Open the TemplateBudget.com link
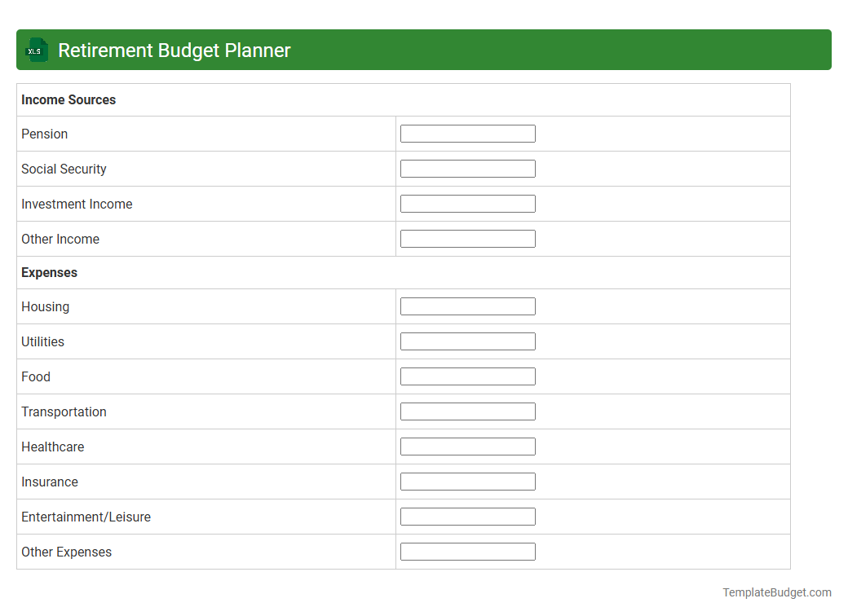 pos(776,592)
